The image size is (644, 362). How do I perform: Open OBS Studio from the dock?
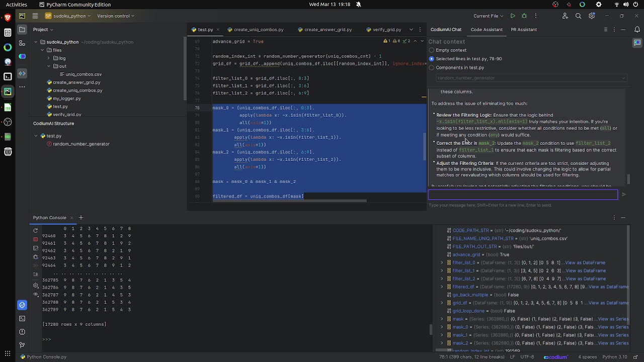(x=8, y=122)
